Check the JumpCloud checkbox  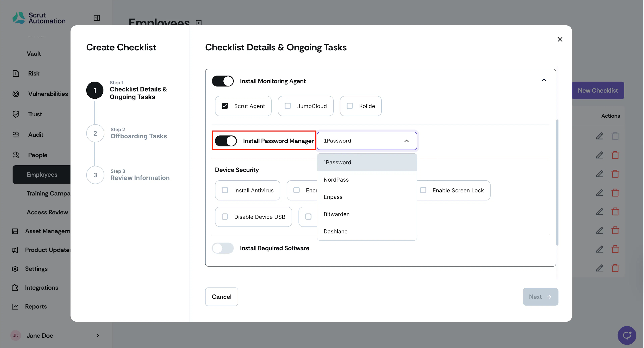[287, 106]
